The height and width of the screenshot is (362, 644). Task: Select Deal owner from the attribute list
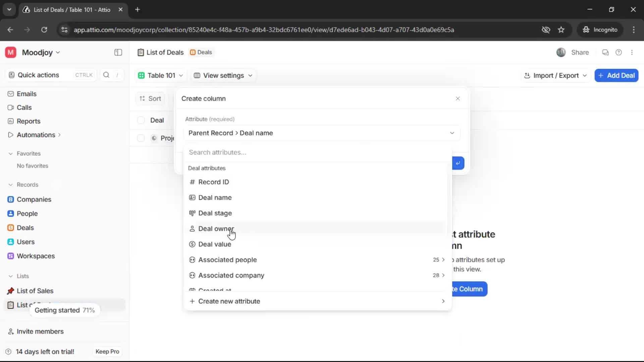point(217,229)
